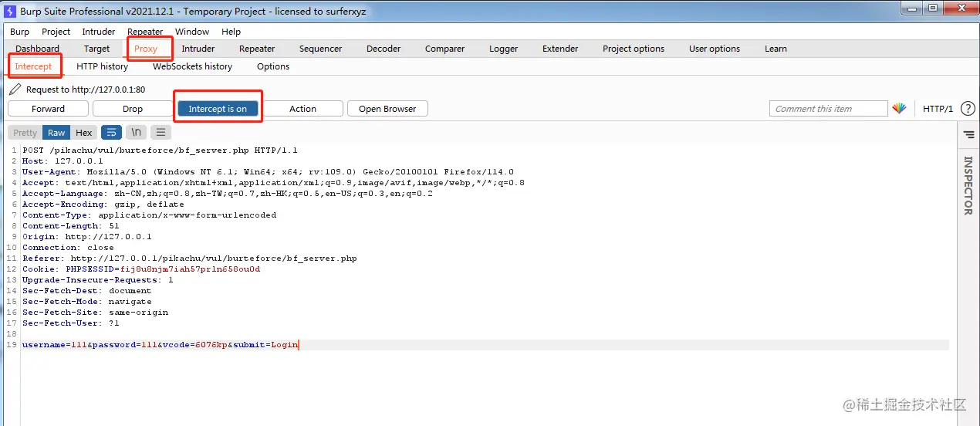This screenshot has height=426, width=980.
Task: Select the Proxy tab
Action: click(x=146, y=49)
